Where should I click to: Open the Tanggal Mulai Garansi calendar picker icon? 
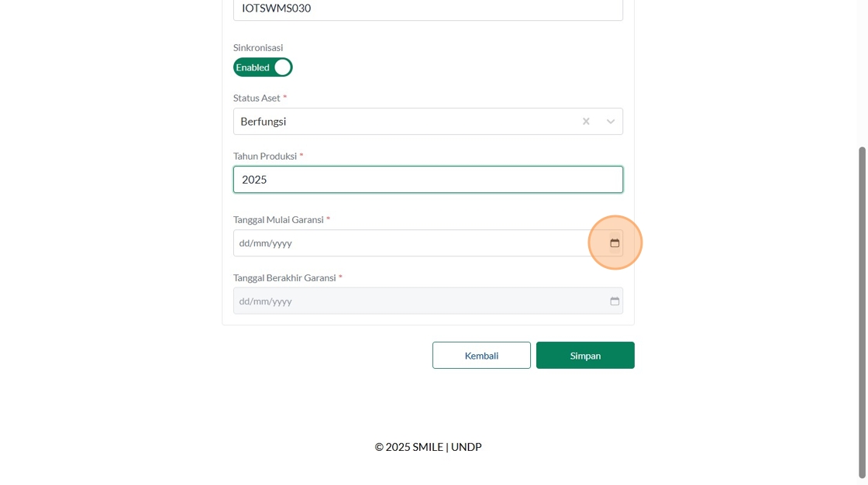[615, 243]
